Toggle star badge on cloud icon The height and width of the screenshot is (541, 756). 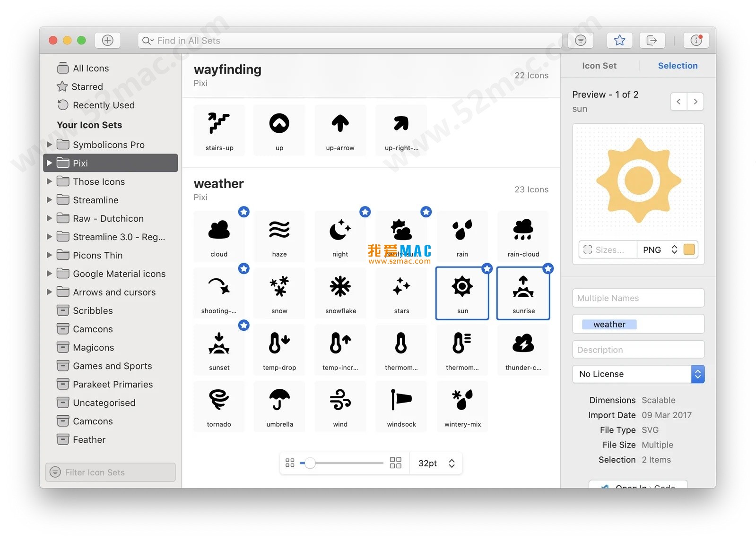(x=244, y=212)
